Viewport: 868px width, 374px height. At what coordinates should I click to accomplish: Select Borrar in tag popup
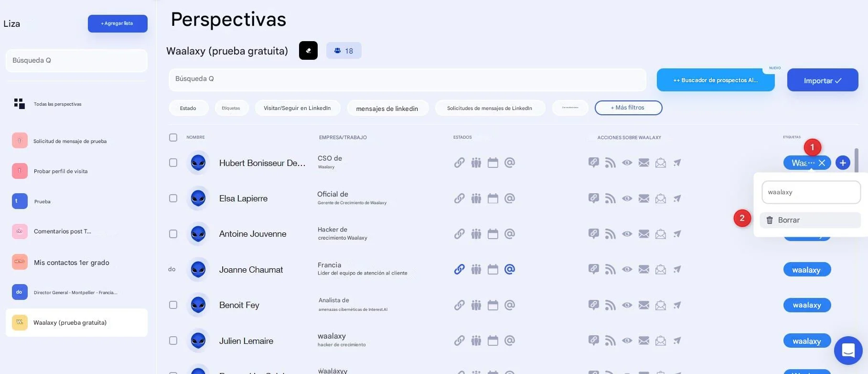810,220
